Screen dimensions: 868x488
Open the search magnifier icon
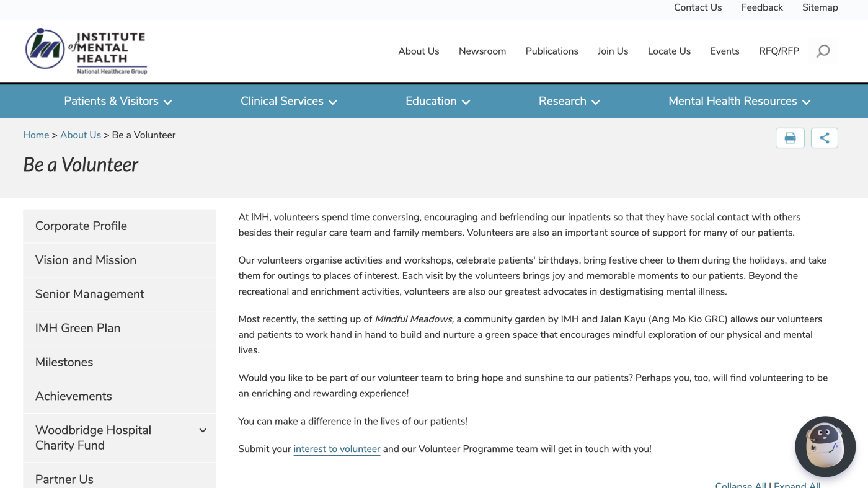click(x=823, y=51)
